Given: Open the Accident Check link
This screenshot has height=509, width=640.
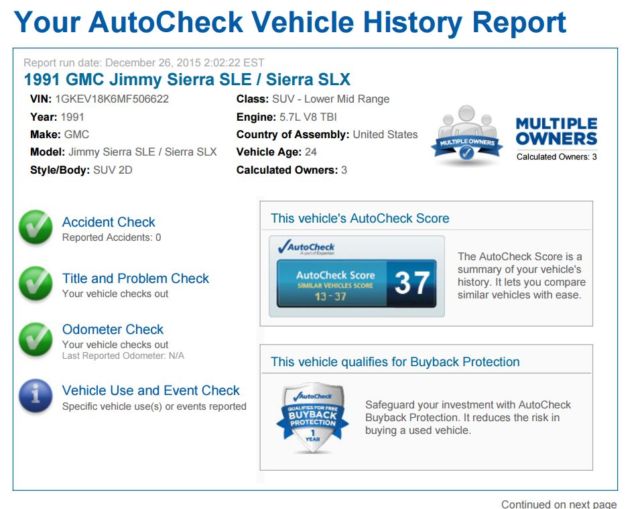Looking at the screenshot, I should pos(109,222).
